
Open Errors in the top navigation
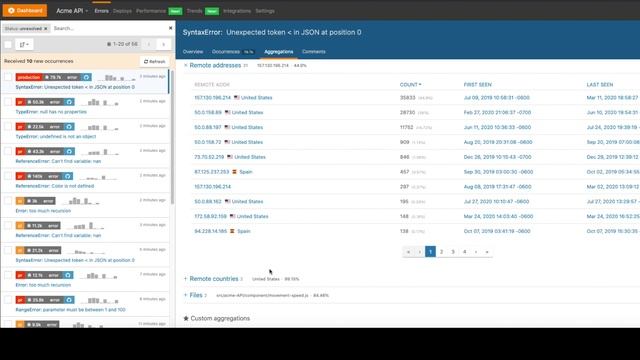click(101, 11)
